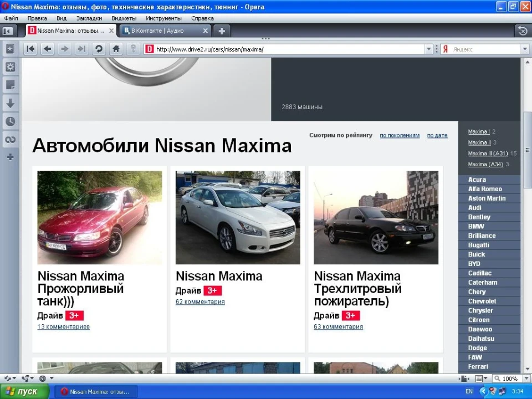Open the Bookmarks panel star icon

click(10, 49)
